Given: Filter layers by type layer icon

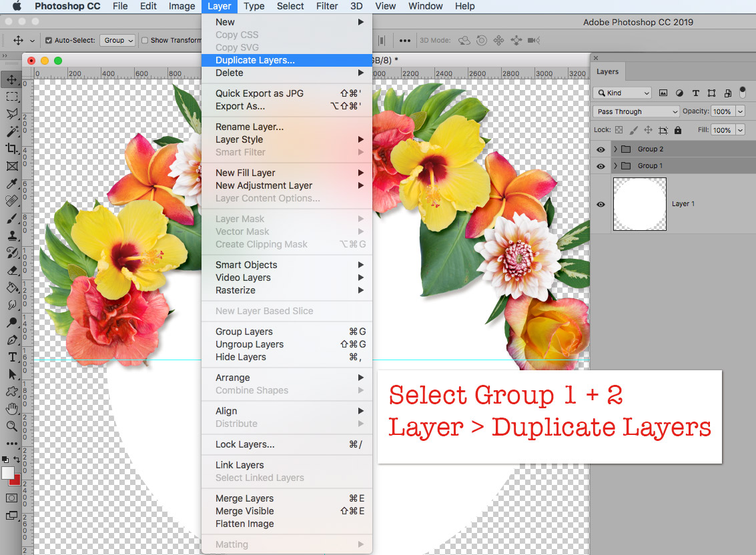Looking at the screenshot, I should pyautogui.click(x=695, y=93).
